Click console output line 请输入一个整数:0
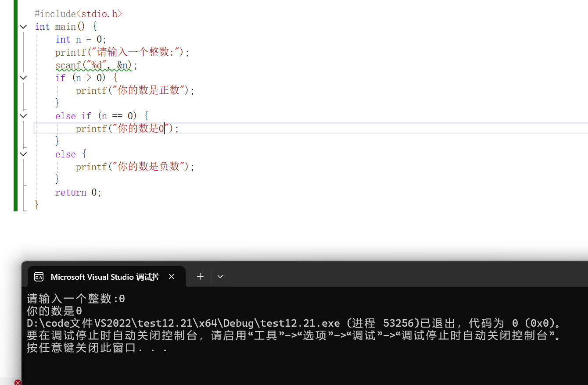This screenshot has height=385, width=588. (76, 299)
